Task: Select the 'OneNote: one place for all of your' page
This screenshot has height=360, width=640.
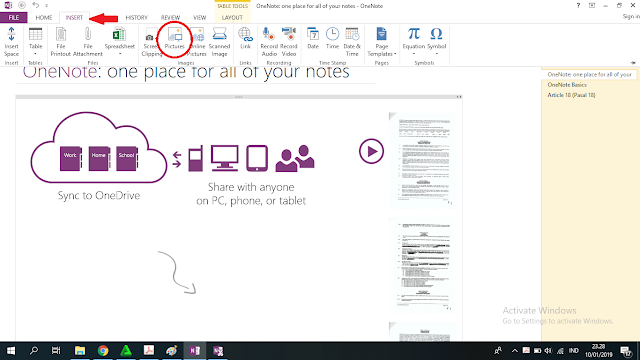Action: pos(589,75)
